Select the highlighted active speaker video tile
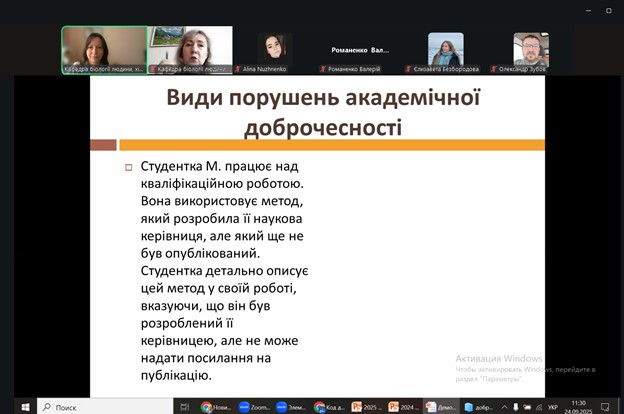Image resolution: width=624 pixels, height=414 pixels. coord(104,49)
